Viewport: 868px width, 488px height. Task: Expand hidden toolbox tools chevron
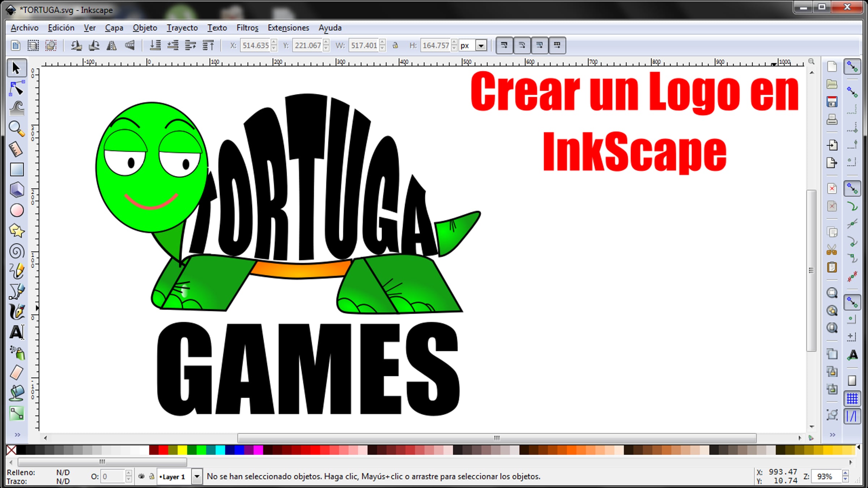[x=17, y=435]
